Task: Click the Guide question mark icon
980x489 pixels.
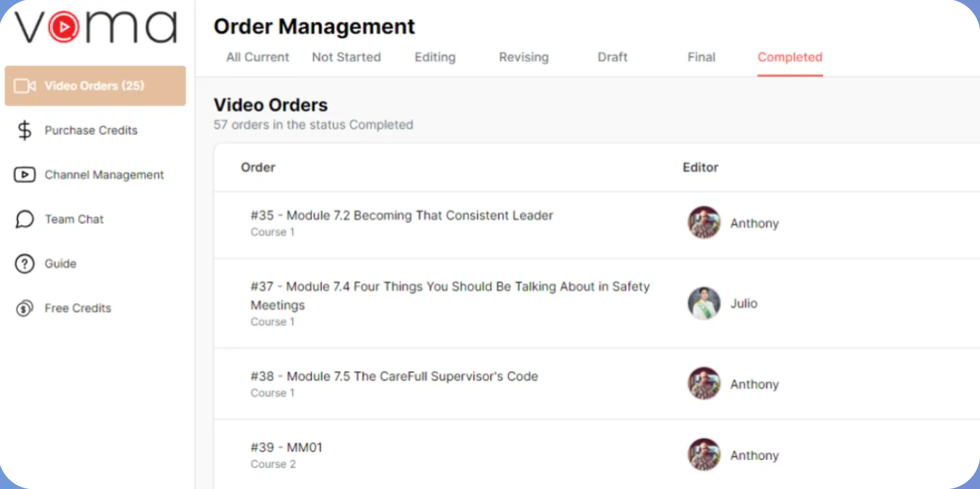Action: click(25, 264)
